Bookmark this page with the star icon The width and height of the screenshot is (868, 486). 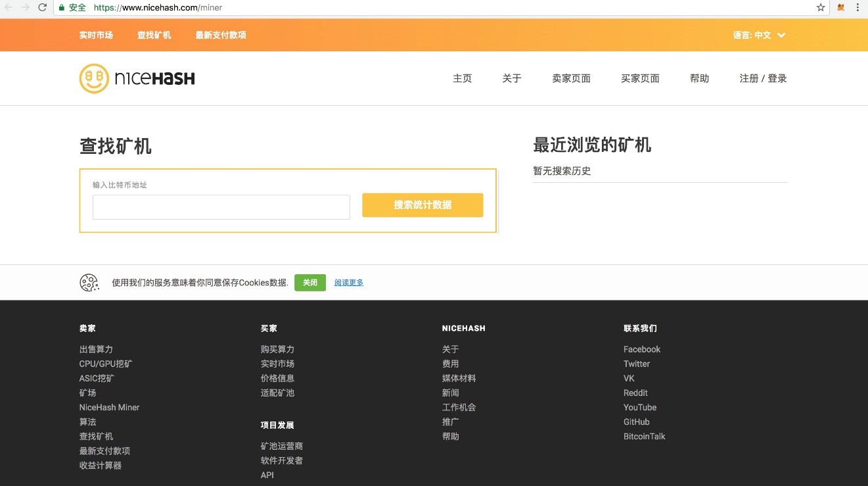[x=821, y=8]
